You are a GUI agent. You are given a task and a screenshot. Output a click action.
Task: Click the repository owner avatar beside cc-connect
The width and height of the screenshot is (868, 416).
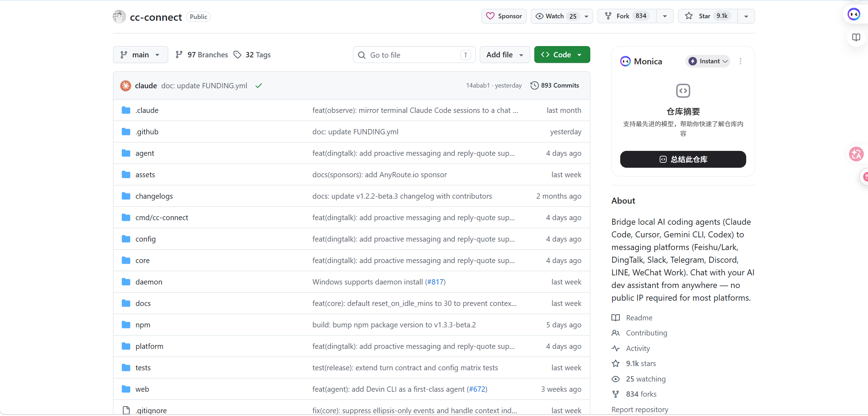(x=119, y=17)
